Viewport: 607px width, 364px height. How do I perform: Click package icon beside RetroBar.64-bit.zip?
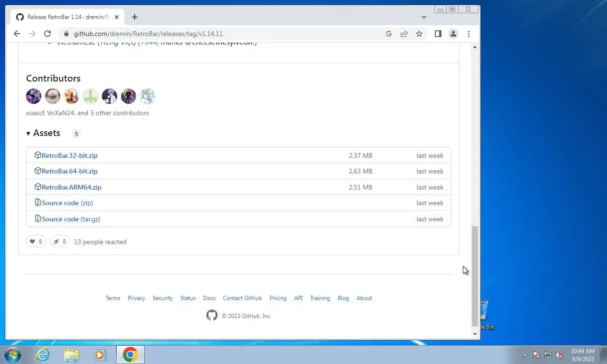point(38,171)
